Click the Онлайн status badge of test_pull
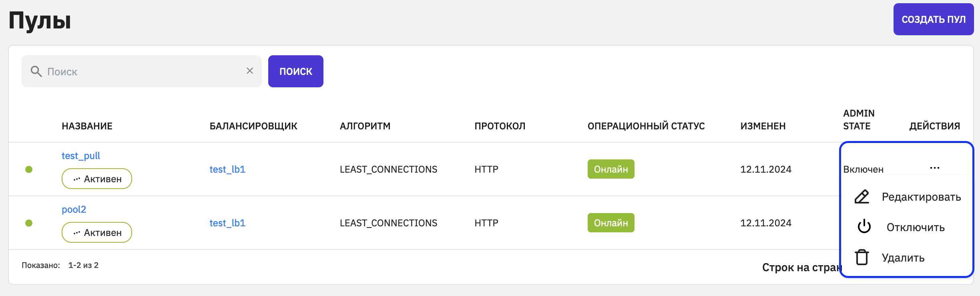 611,169
